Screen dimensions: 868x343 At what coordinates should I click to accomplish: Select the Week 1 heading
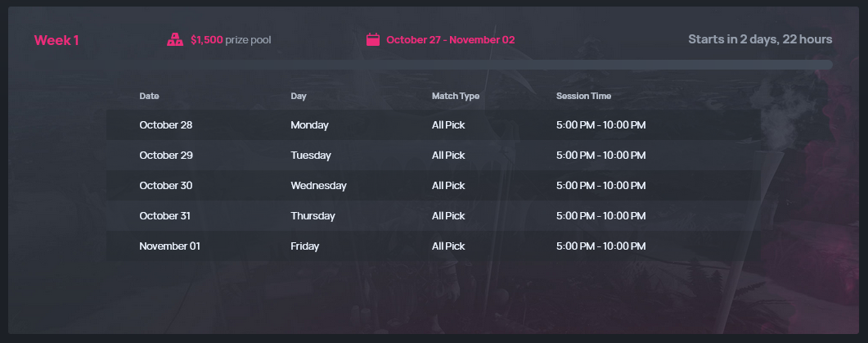tap(56, 40)
